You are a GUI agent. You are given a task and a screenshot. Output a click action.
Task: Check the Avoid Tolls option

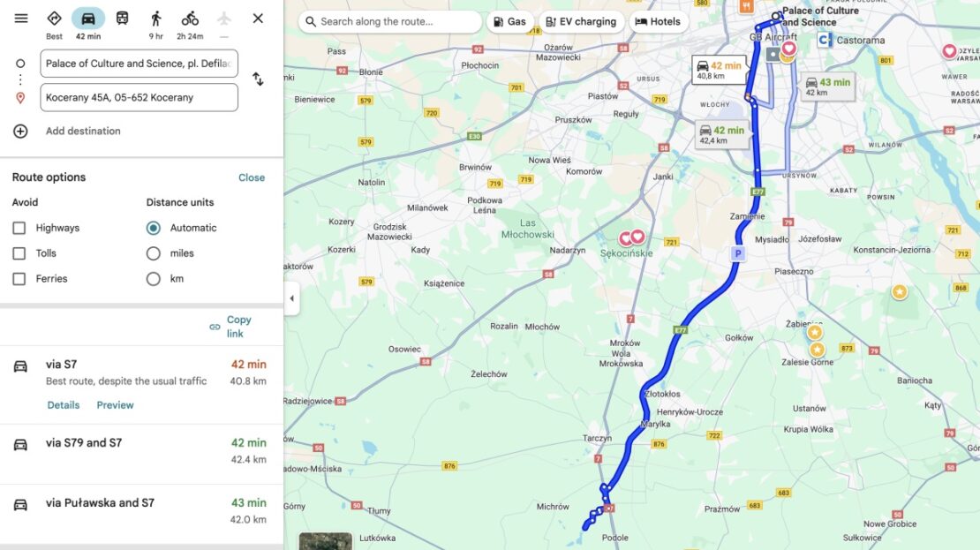19,253
